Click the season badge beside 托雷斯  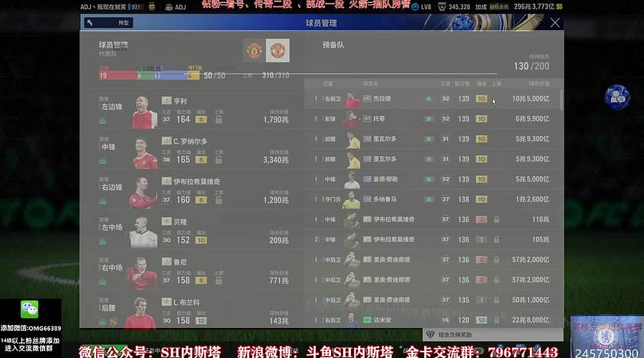[367, 119]
